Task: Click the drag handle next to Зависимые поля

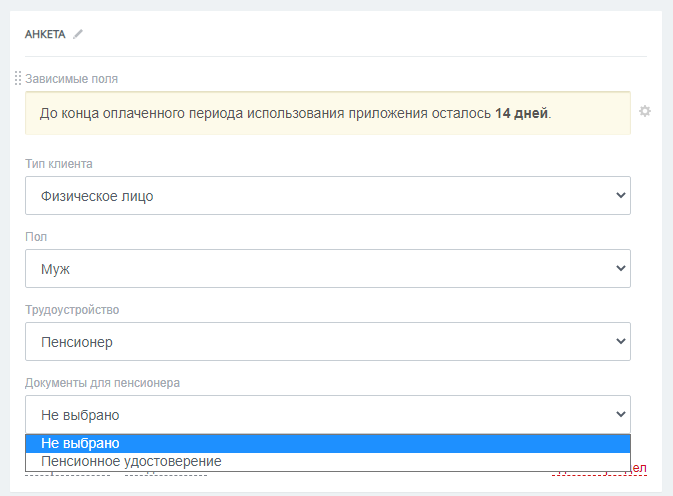Action: pos(18,79)
